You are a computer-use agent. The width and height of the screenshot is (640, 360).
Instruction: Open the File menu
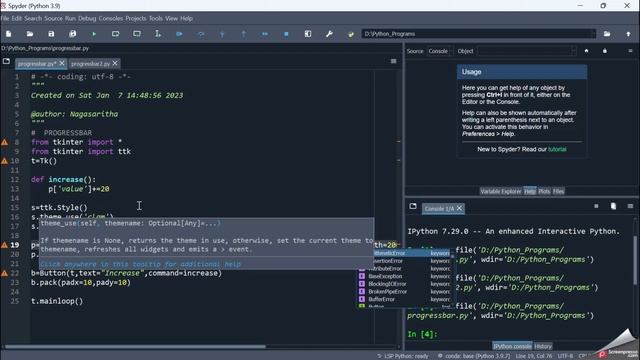4,18
